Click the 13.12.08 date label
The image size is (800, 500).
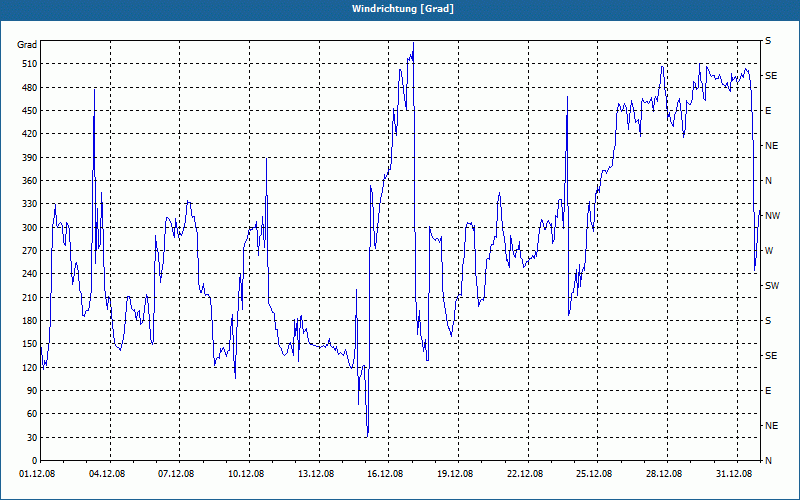[x=316, y=474]
